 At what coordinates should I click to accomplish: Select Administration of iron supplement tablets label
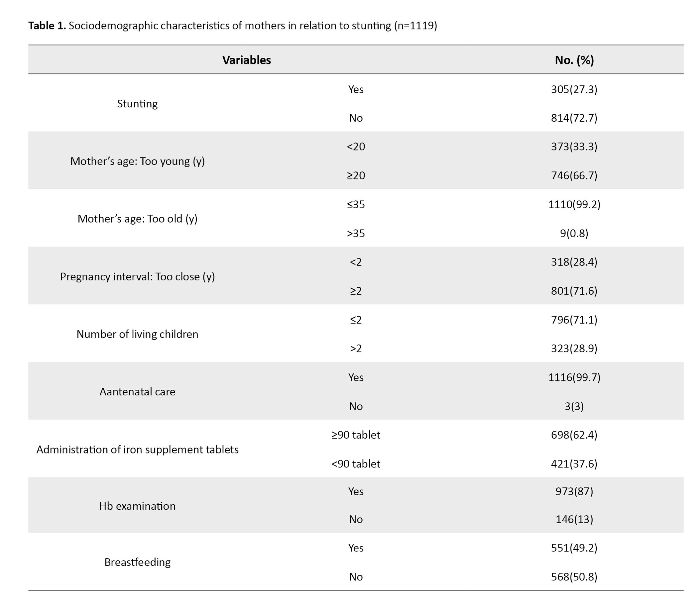click(137, 449)
